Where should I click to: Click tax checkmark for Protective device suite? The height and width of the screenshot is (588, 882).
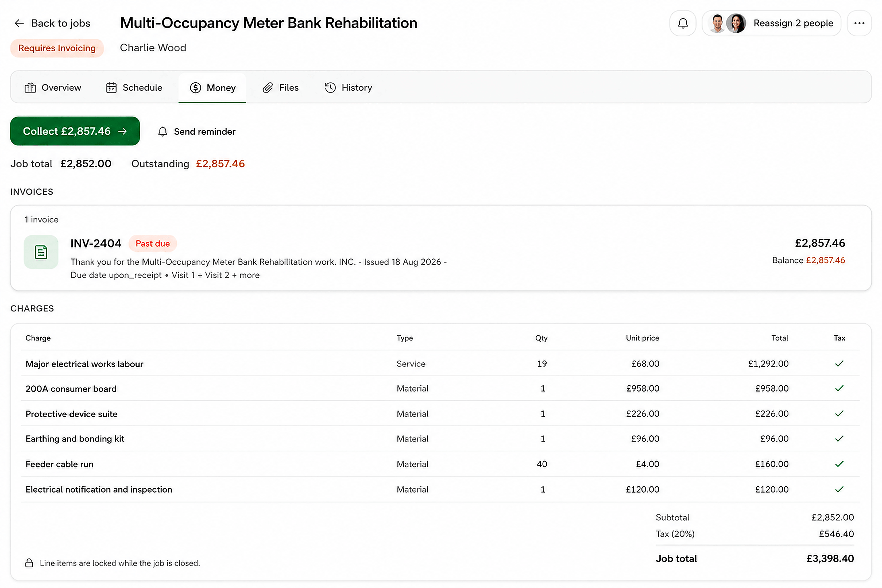point(839,413)
